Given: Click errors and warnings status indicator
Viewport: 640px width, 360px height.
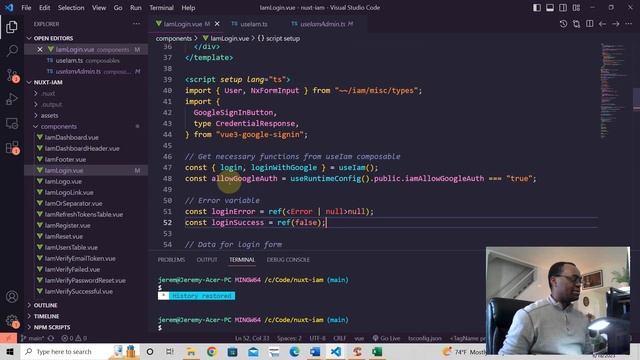Looking at the screenshot, I should click(74, 338).
